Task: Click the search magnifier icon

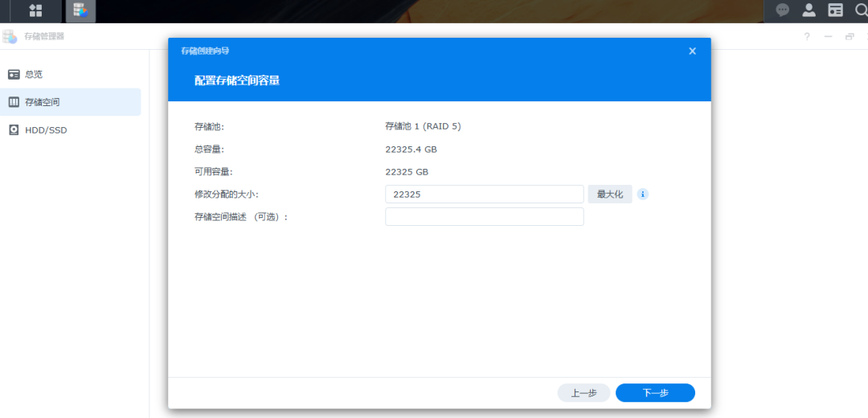Action: [861, 10]
